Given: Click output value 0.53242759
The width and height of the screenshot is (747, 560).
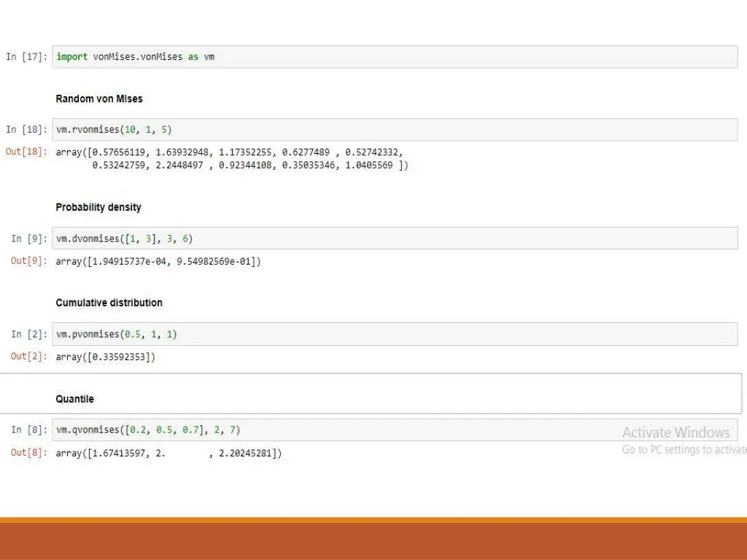Looking at the screenshot, I should (119, 166).
